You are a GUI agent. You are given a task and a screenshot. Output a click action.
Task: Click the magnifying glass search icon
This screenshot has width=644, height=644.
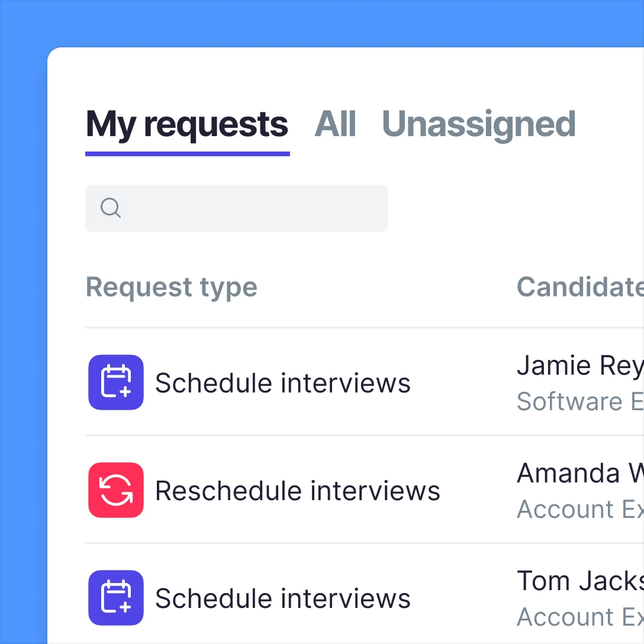[x=110, y=208]
